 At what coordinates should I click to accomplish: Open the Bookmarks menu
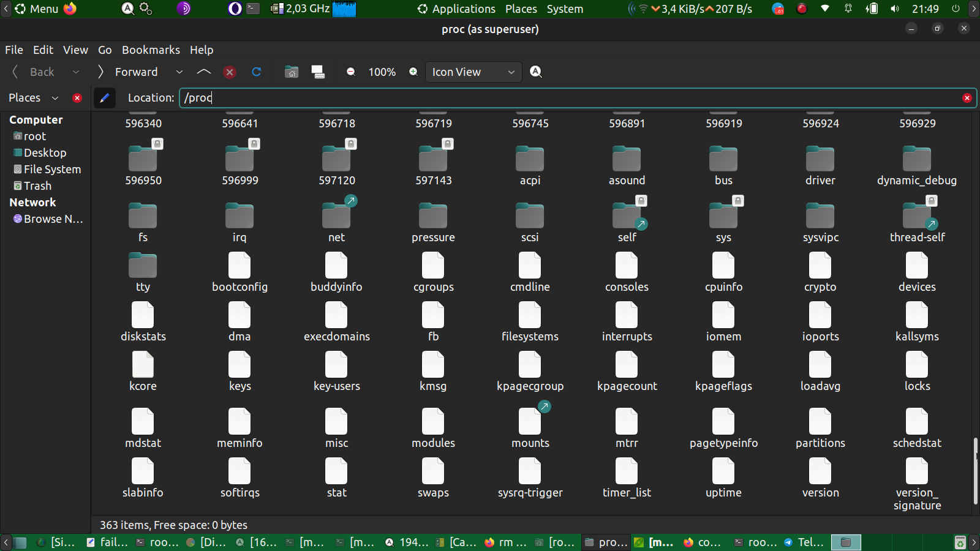coord(151,50)
